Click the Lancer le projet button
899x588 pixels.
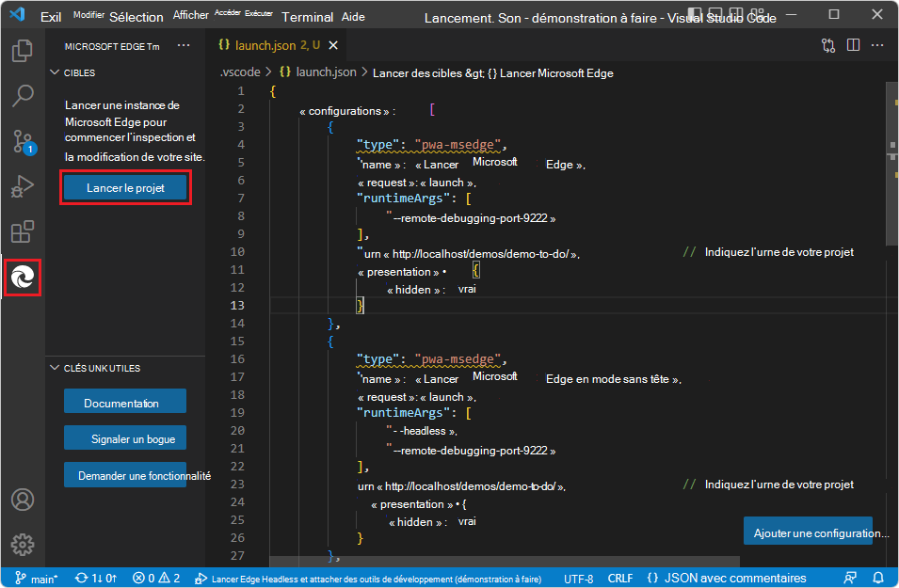[x=125, y=187]
